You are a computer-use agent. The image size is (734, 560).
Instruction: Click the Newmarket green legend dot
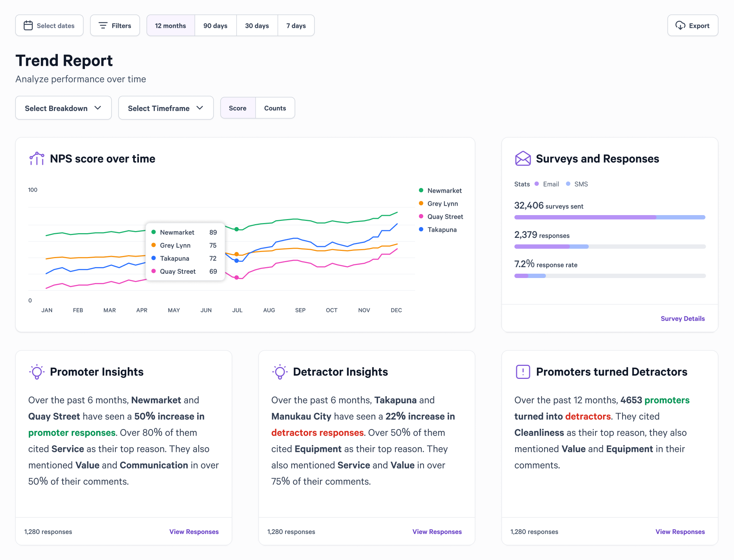421,190
